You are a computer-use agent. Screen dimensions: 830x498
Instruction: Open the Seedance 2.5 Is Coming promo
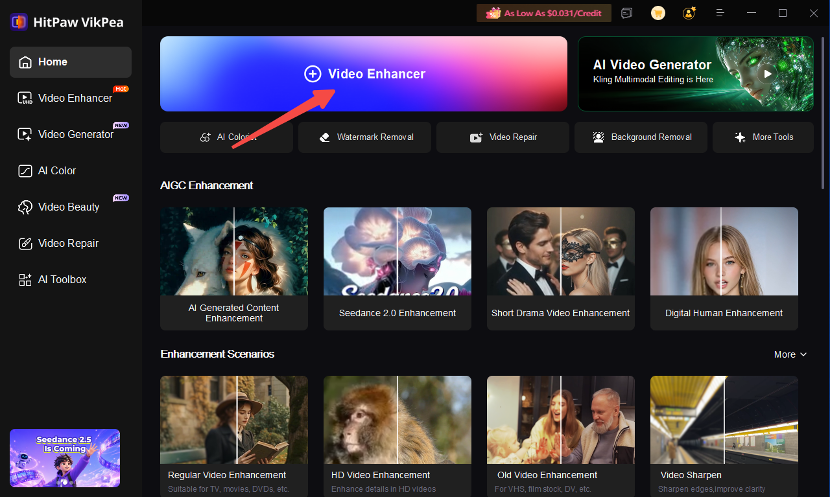tap(65, 458)
